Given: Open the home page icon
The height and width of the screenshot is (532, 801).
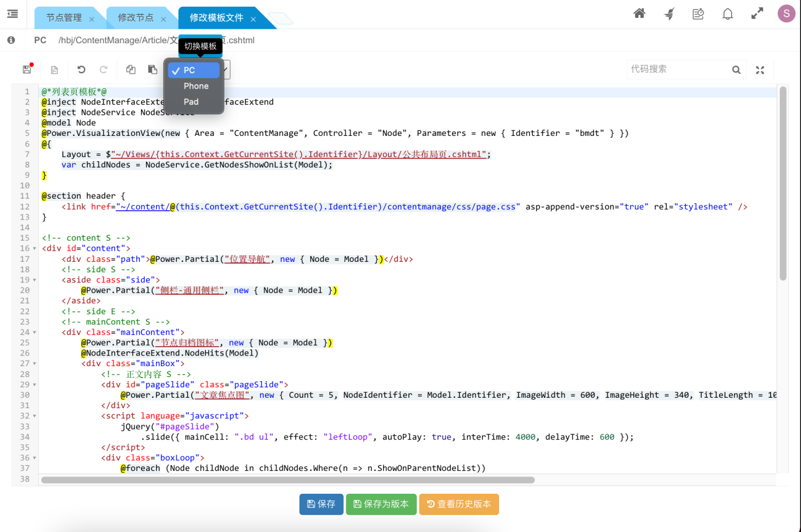Looking at the screenshot, I should point(639,14).
